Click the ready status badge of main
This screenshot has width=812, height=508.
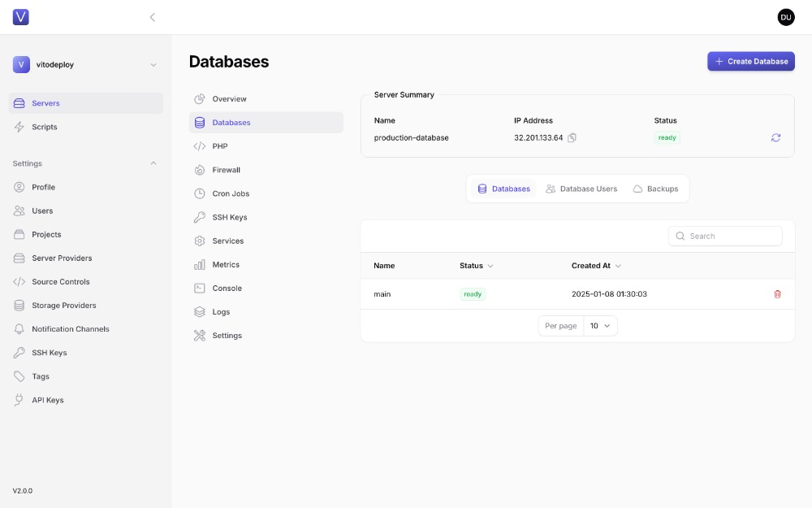click(x=473, y=294)
